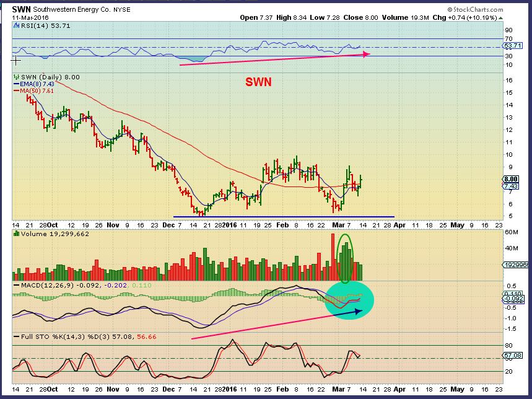Click the small icon before the RSI(14) label

click(16, 26)
